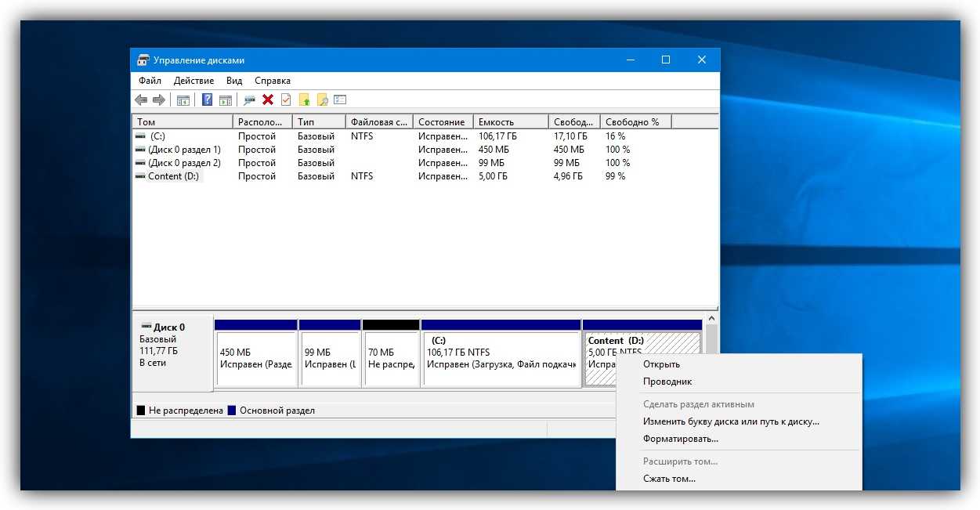980x510 pixels.
Task: Click the 106,17 ГБ capacity cell
Action: pyautogui.click(x=498, y=136)
